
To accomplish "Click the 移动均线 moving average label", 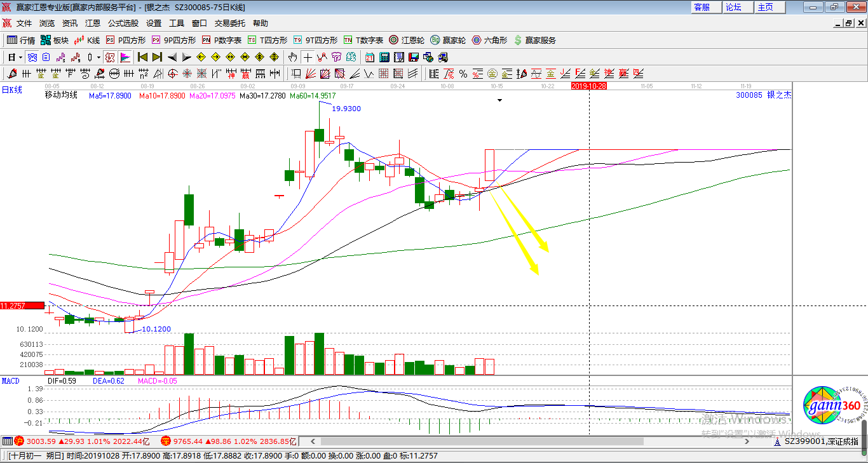I will (61, 95).
